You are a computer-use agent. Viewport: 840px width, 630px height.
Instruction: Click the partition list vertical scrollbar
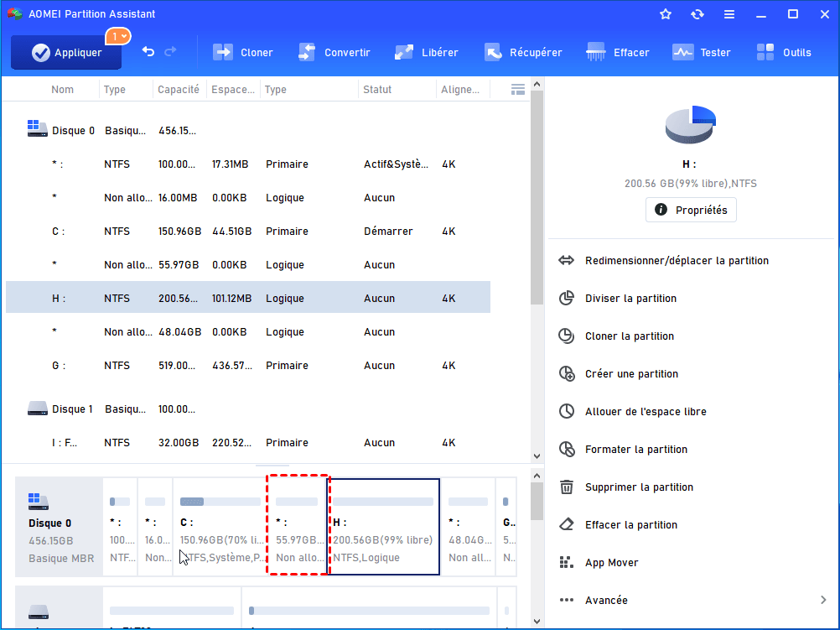tap(537, 193)
